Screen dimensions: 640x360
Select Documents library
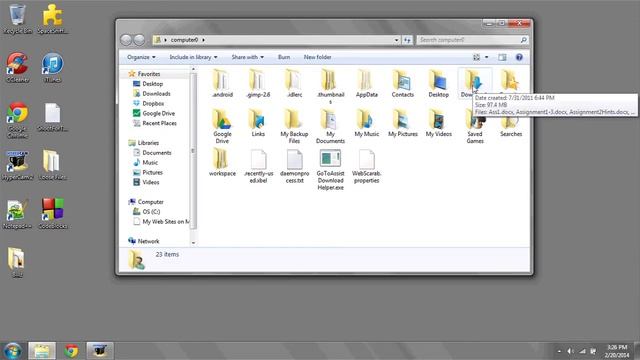[156, 153]
